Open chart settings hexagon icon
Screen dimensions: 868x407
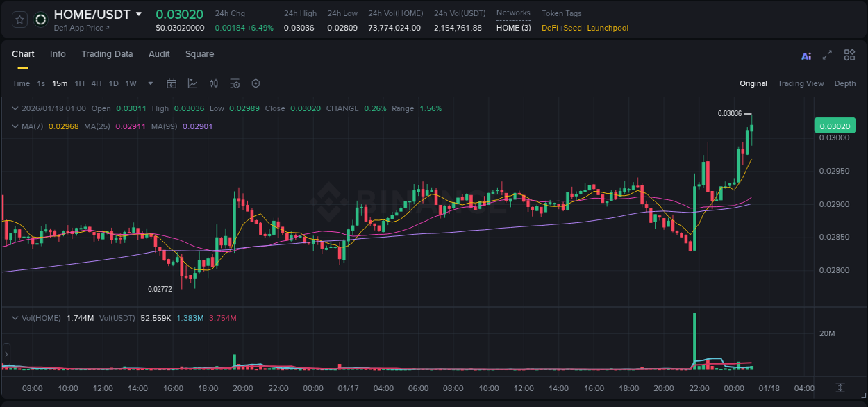[x=256, y=83]
